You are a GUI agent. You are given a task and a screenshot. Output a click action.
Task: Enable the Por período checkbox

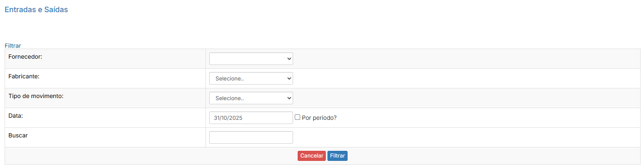pos(298,117)
